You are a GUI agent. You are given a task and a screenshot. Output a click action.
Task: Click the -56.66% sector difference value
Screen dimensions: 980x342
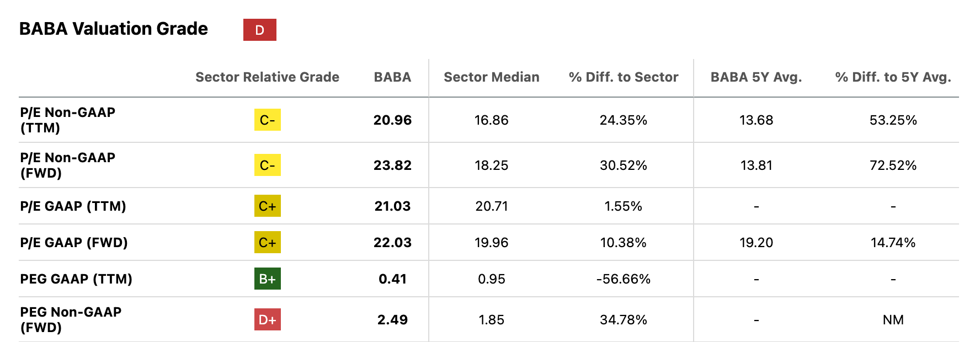pyautogui.click(x=624, y=279)
